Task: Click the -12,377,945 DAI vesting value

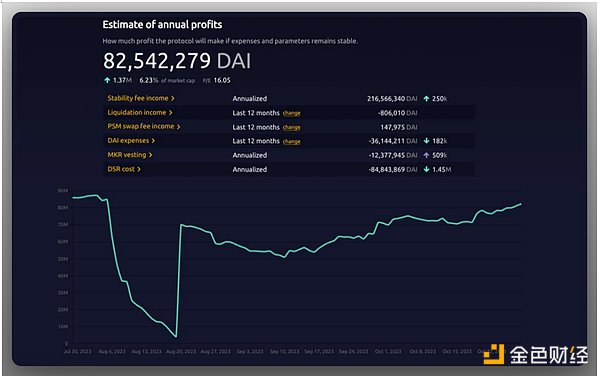Action: (x=393, y=155)
